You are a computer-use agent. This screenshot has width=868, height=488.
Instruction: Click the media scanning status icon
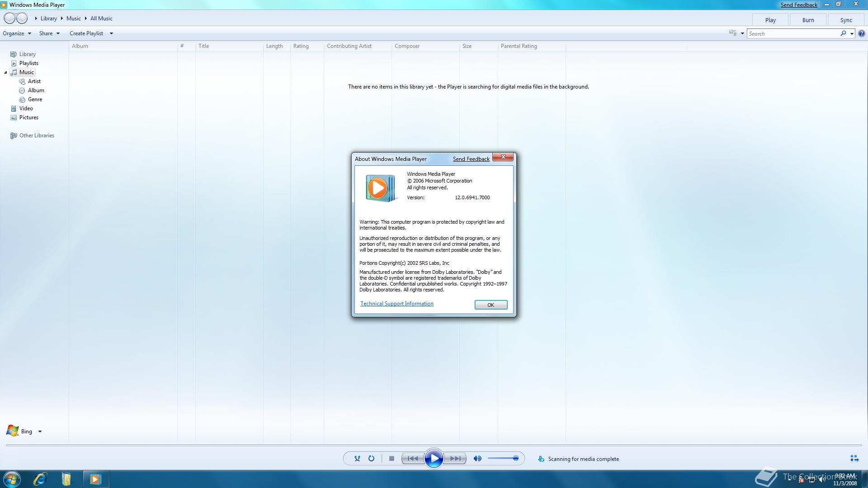(541, 459)
